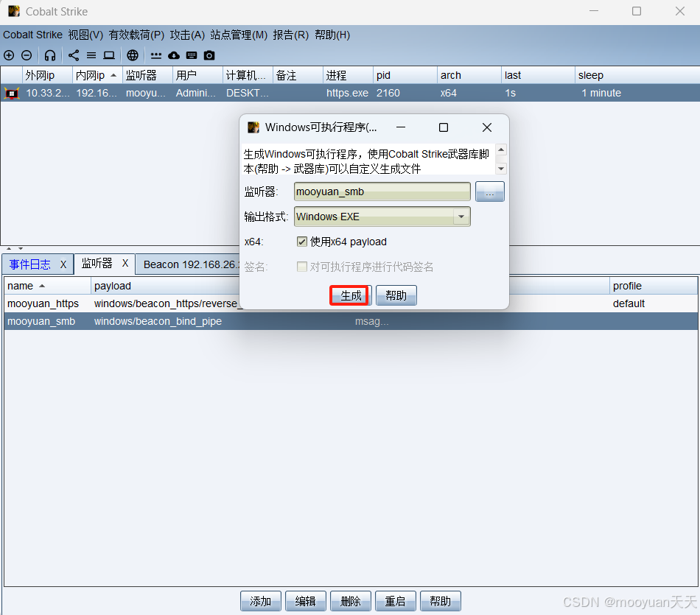Click bottom 帮助 button in listeners panel
Viewport: 700px width, 615px height.
(x=441, y=601)
